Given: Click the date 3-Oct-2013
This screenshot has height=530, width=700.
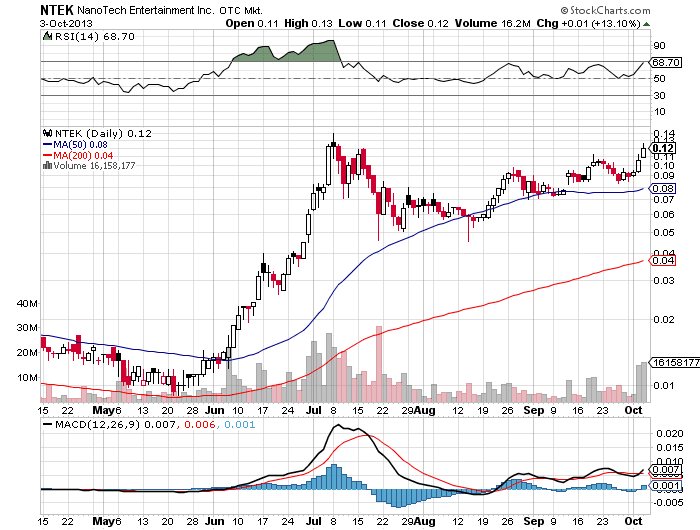Looking at the screenshot, I should tap(66, 24).
